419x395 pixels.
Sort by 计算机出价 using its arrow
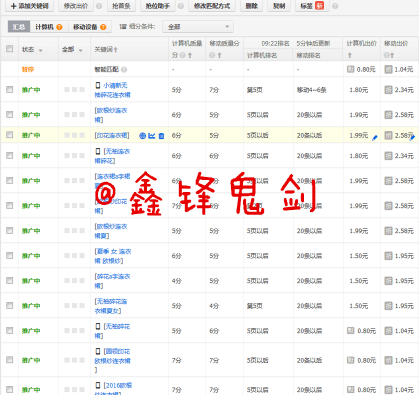click(349, 55)
